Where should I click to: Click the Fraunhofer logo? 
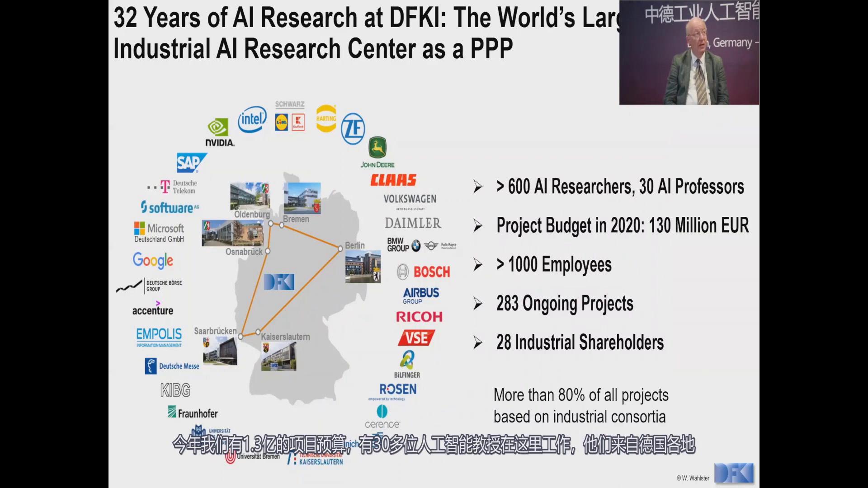point(193,413)
